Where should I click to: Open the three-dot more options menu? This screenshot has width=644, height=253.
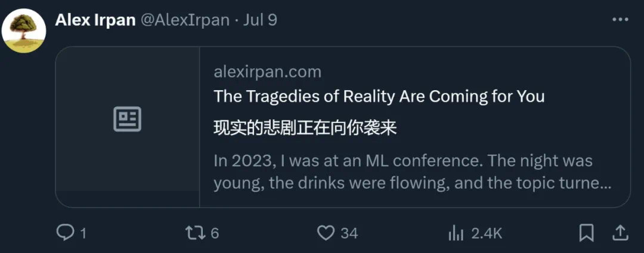tap(620, 20)
